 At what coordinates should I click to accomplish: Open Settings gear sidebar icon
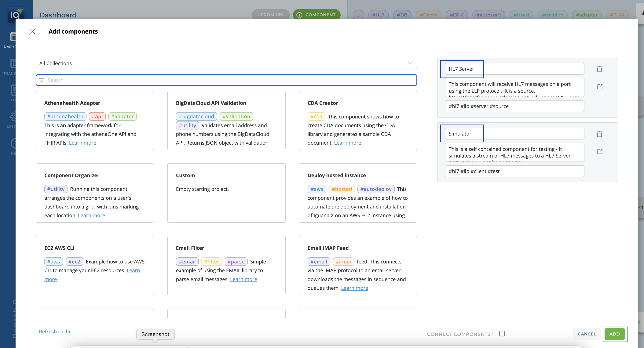[x=13, y=117]
